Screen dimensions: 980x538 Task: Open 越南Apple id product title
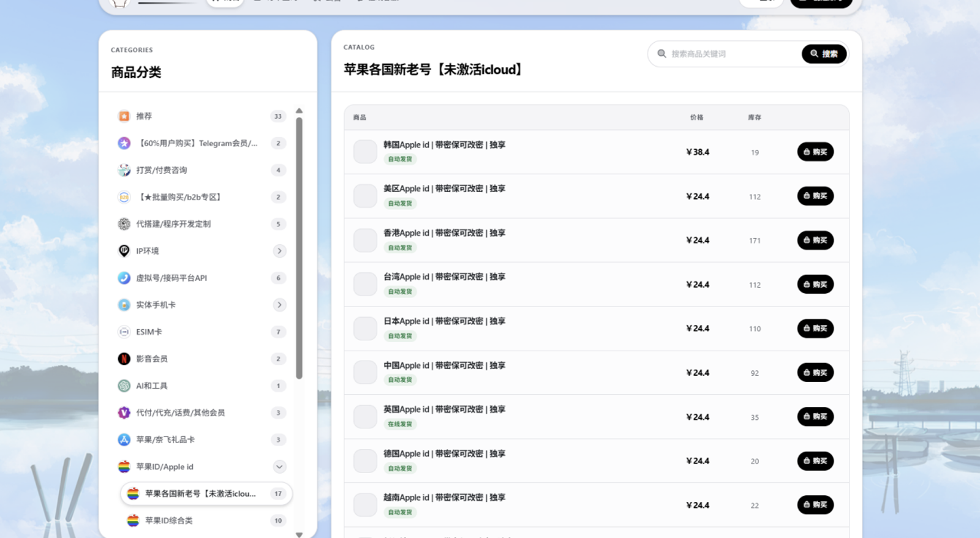pos(445,498)
